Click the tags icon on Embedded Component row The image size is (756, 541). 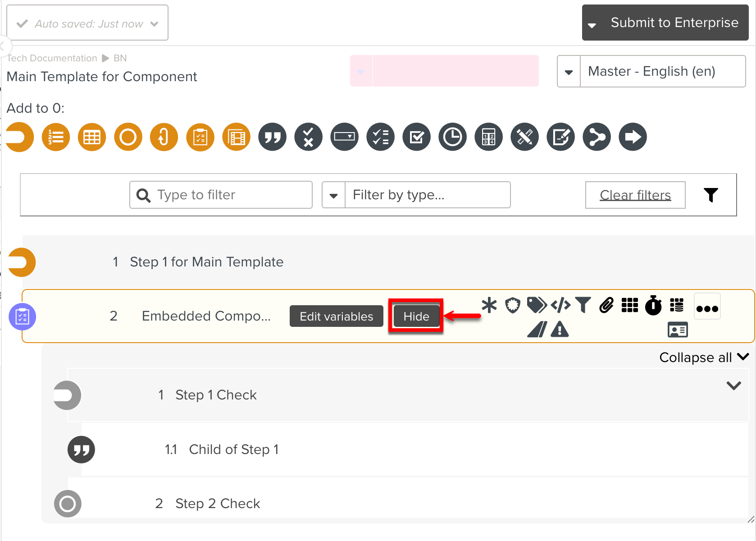(x=536, y=305)
